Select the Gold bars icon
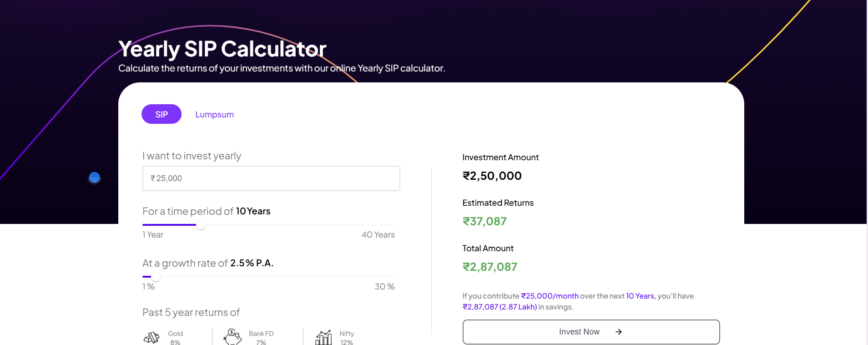This screenshot has width=868, height=345. click(151, 337)
